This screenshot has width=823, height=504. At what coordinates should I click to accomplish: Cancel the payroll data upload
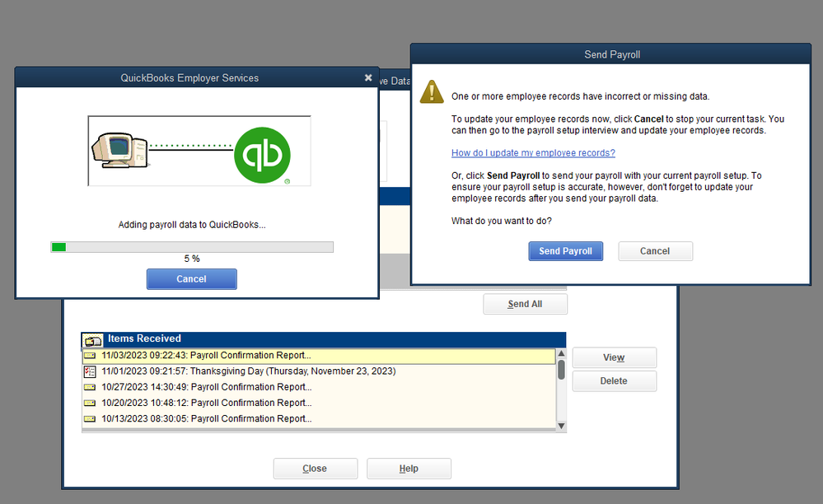point(191,278)
